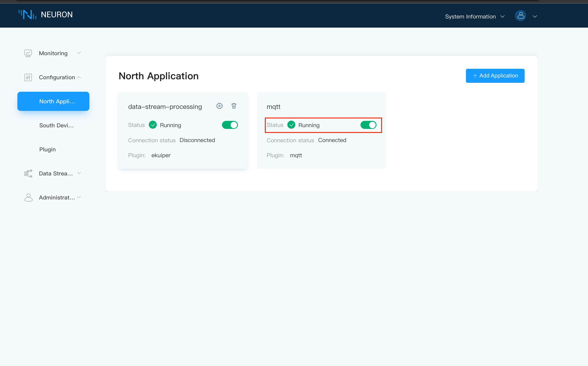Open the System Information dropdown
The width and height of the screenshot is (588, 366).
pos(475,16)
